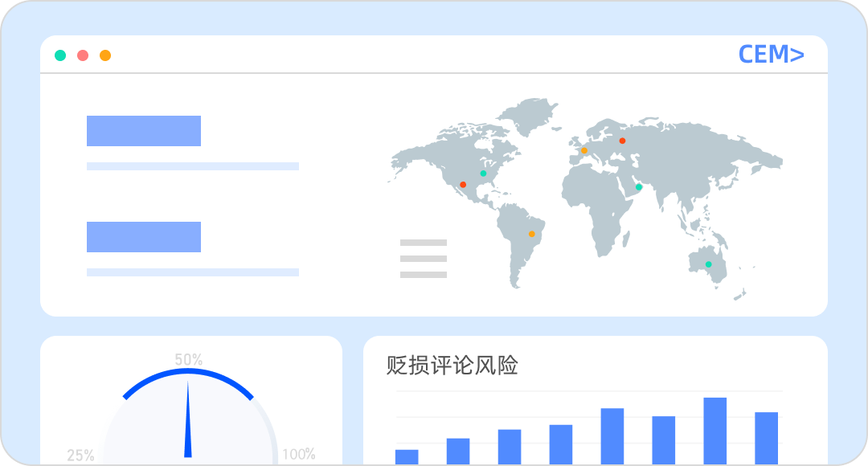Select the green marker in eastern United States

coord(483,174)
